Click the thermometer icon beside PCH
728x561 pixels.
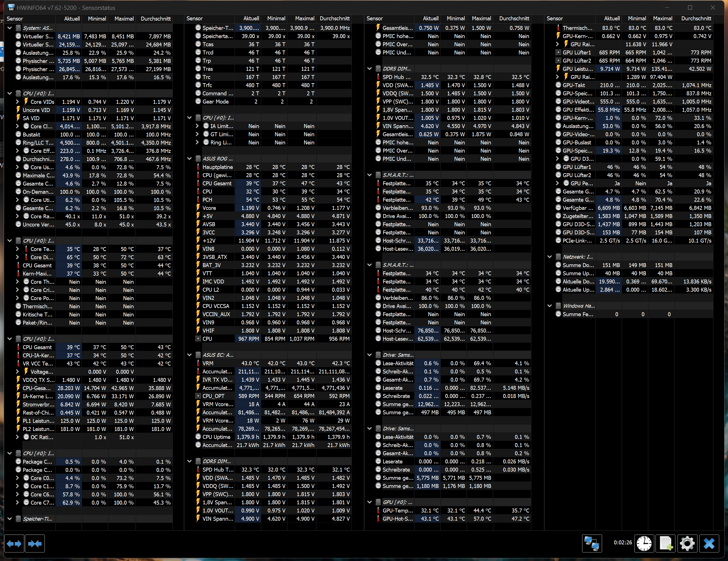(198, 199)
